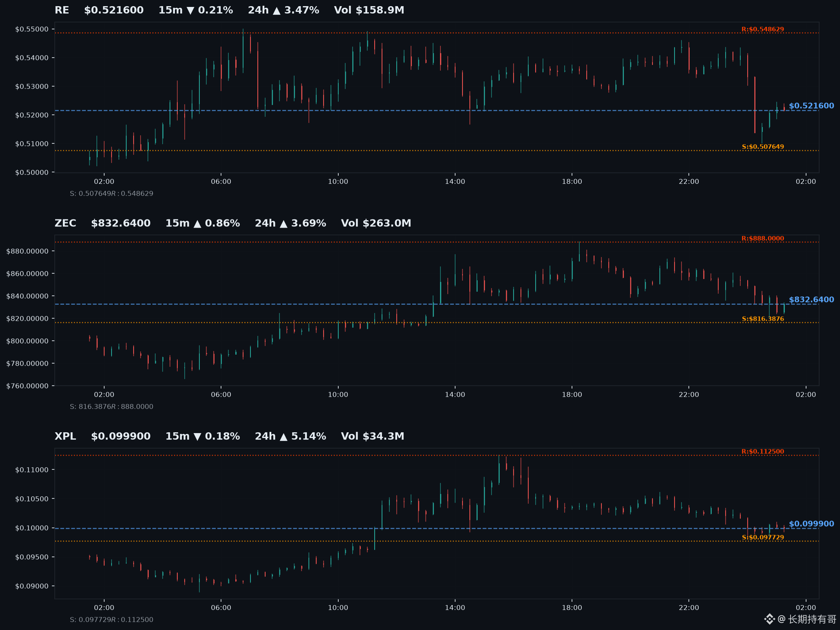The height and width of the screenshot is (630, 840).
Task: Select XPL header price $0.099900
Action: tap(121, 436)
